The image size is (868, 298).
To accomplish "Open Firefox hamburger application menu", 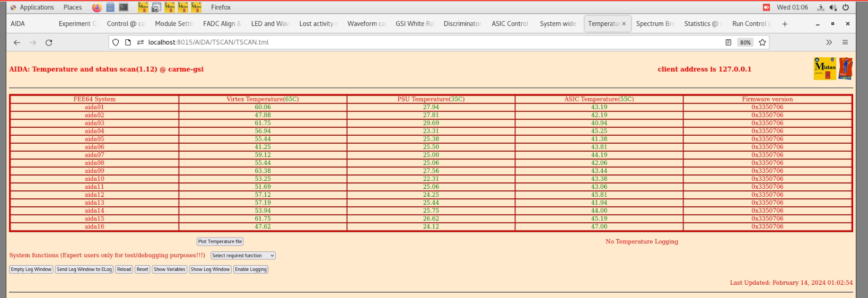I will [845, 42].
